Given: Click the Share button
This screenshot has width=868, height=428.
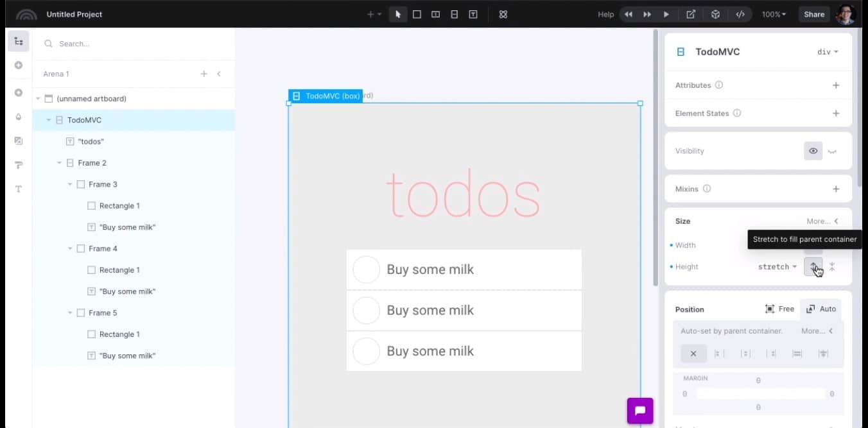Looking at the screenshot, I should click(814, 14).
